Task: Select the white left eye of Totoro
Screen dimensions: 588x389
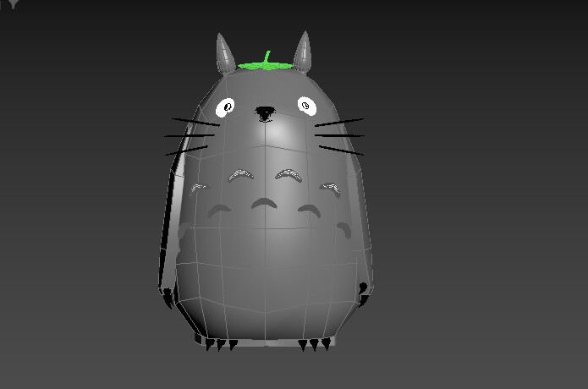Action: [x=225, y=107]
